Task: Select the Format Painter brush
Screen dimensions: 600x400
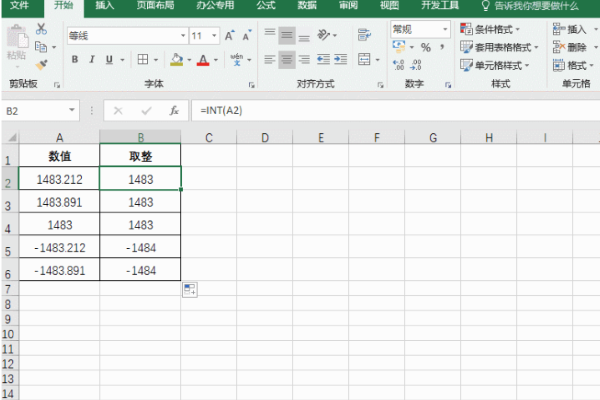Action: click(x=41, y=65)
